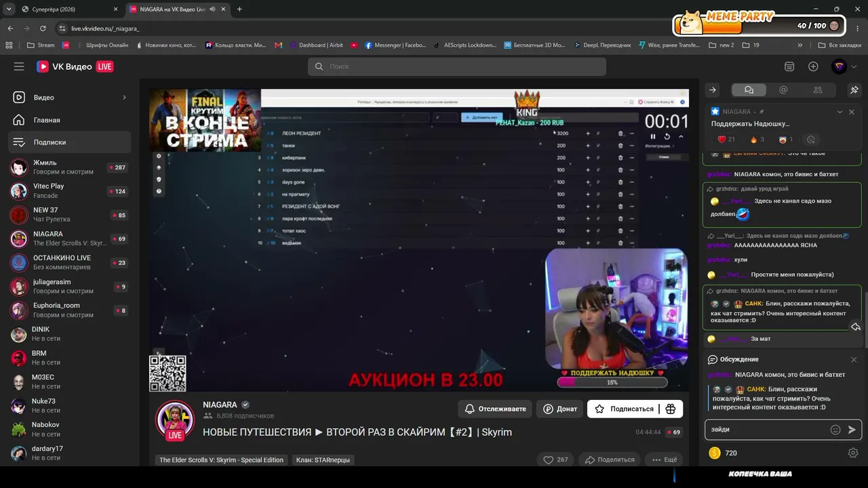Switch to the Суперпёрл (2026) browser tab
The image size is (868, 488).
point(69,9)
